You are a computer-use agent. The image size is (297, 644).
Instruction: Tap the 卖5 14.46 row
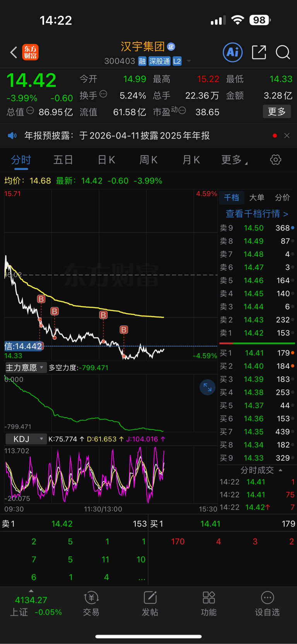257,280
